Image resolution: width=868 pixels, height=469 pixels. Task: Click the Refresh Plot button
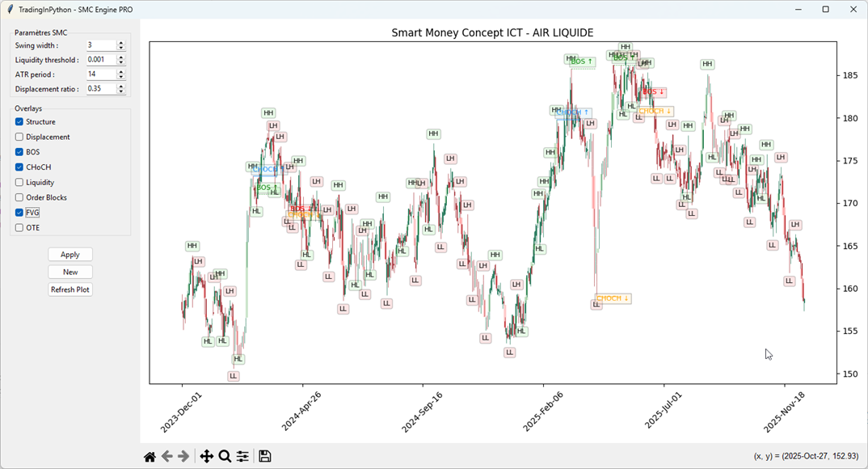click(70, 289)
